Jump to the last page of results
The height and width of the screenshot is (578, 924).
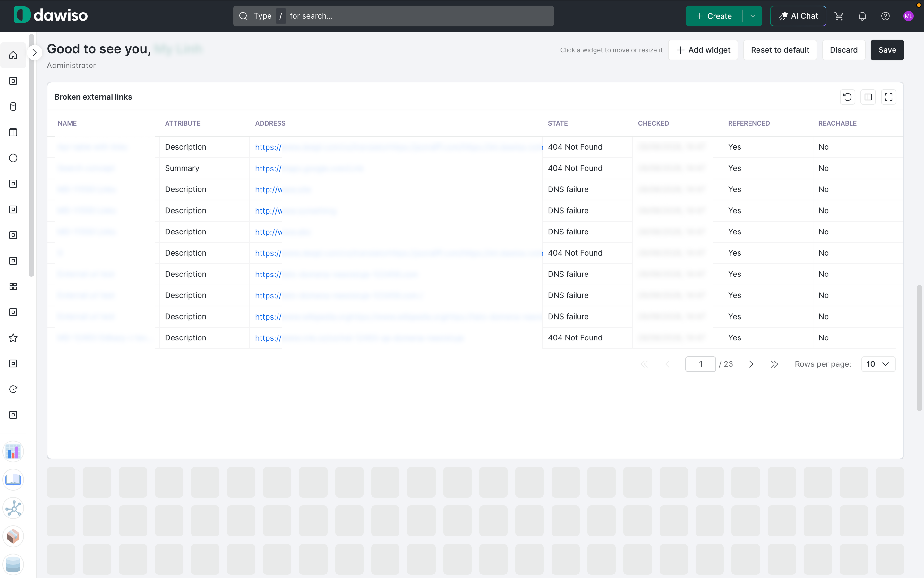coord(774,364)
